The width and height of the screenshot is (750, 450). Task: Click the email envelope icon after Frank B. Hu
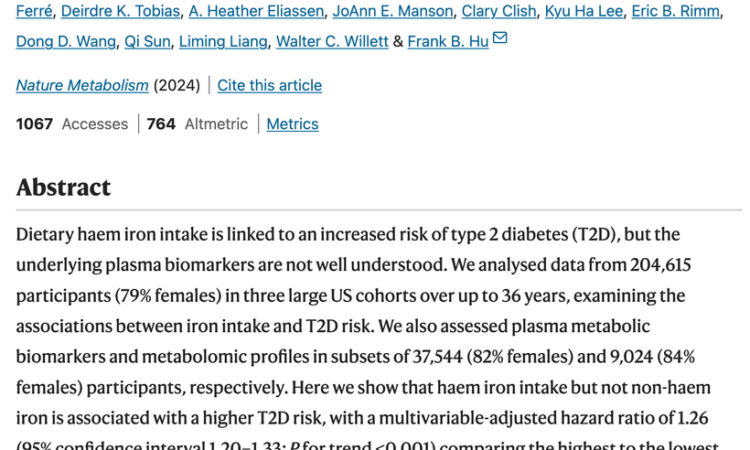click(x=500, y=37)
